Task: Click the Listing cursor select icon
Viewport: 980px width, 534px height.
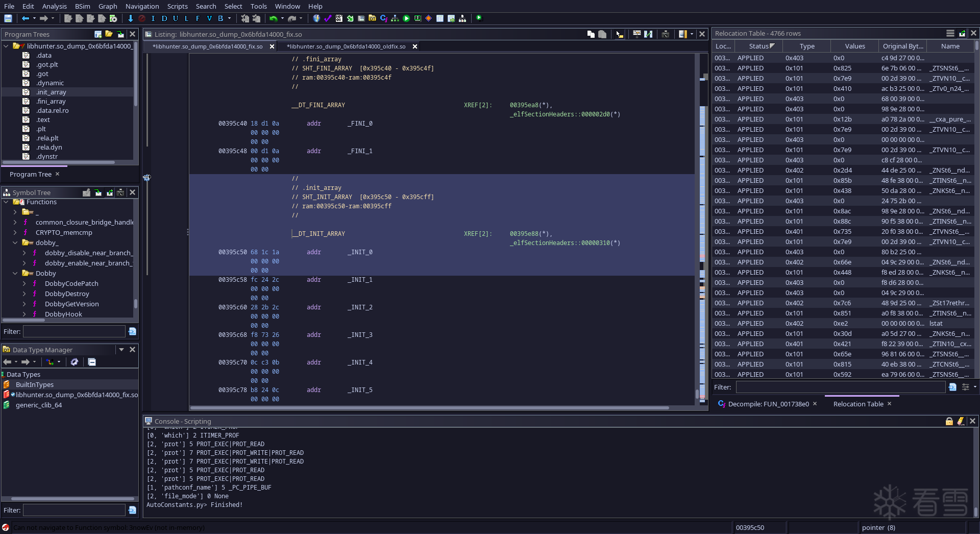Action: (620, 34)
